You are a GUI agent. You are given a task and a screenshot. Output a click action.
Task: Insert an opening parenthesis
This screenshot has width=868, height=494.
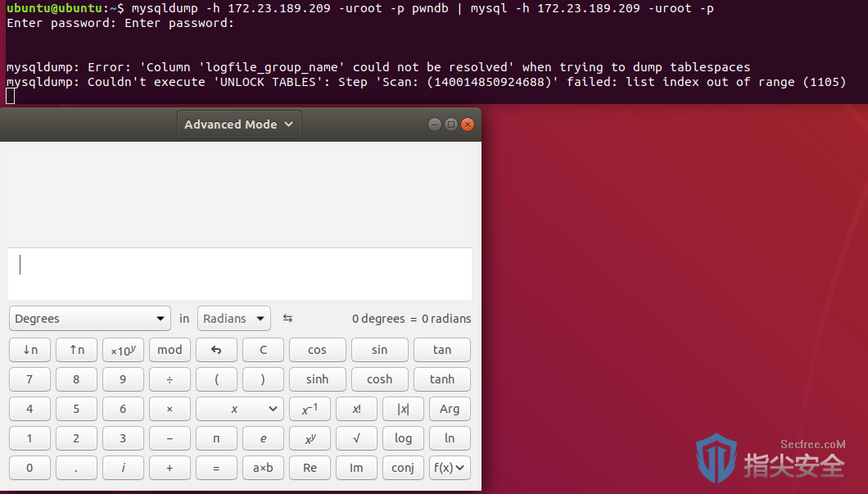click(216, 378)
